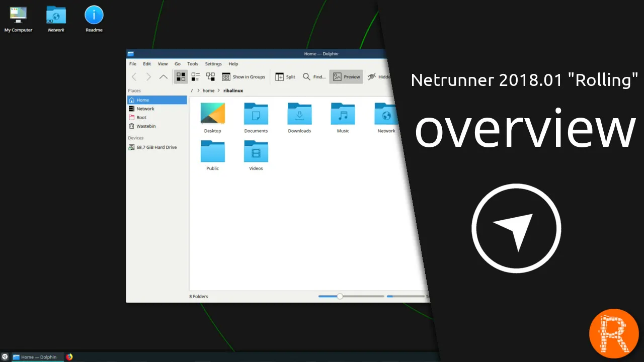This screenshot has width=644, height=362.
Task: Switch to Icons view mode
Action: [181, 77]
